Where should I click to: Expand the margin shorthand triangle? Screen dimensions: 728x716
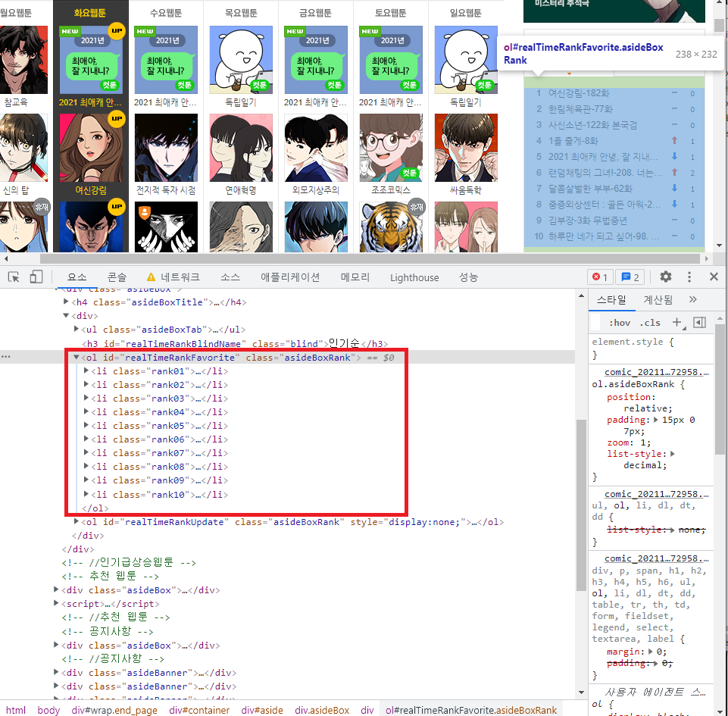(x=651, y=652)
